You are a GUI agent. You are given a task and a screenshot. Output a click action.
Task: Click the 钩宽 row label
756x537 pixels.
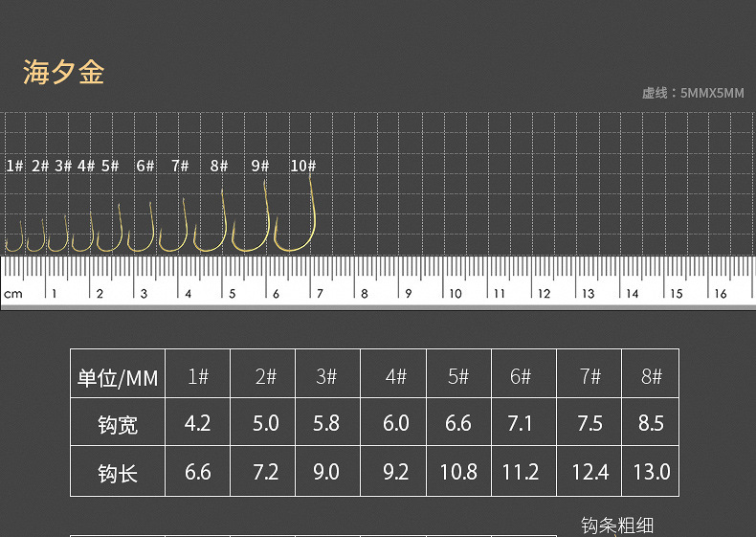tap(118, 425)
